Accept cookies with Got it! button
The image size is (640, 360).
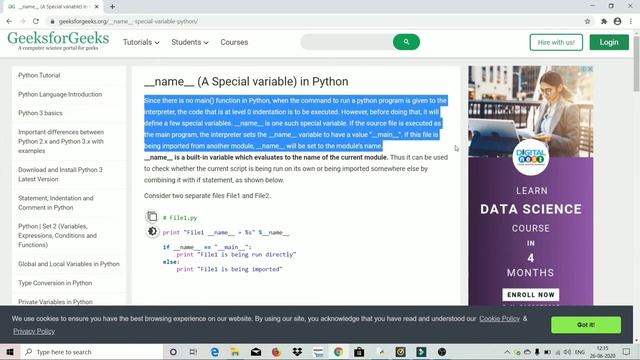[586, 325]
